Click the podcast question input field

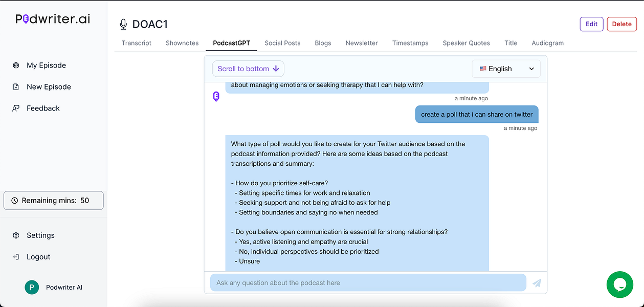coord(367,282)
